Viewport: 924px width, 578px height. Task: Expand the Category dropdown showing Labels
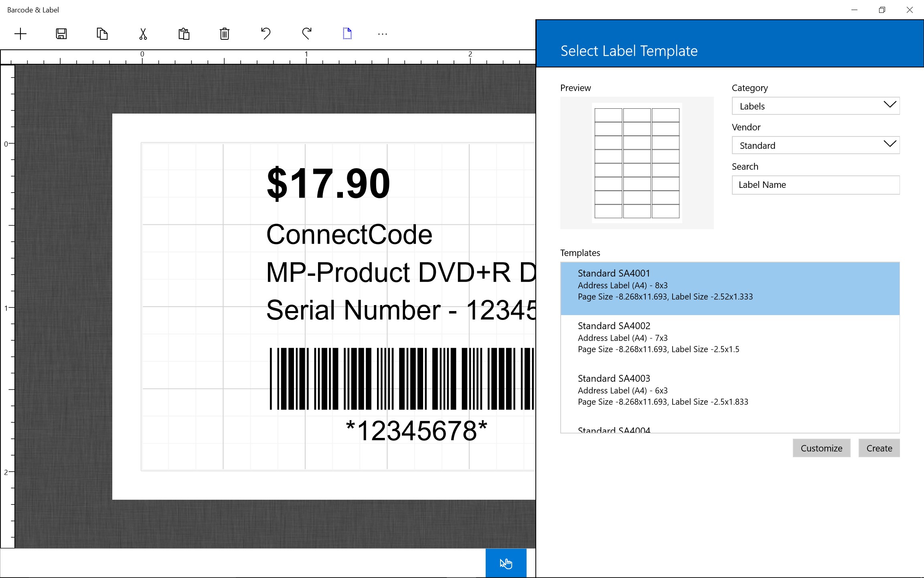pos(815,106)
